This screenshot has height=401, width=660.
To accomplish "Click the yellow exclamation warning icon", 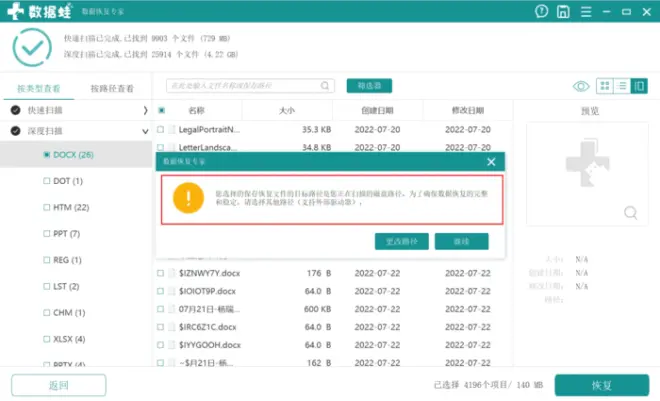I will (188, 198).
